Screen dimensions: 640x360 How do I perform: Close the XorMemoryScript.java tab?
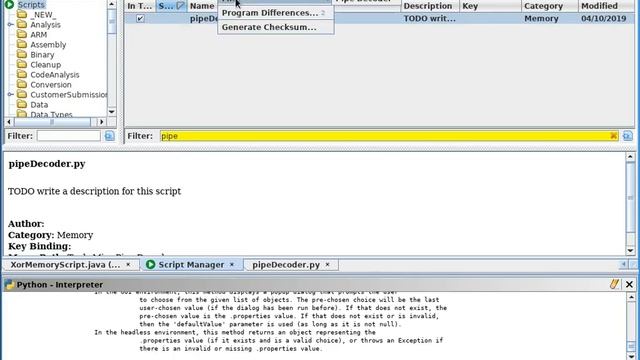(128, 264)
